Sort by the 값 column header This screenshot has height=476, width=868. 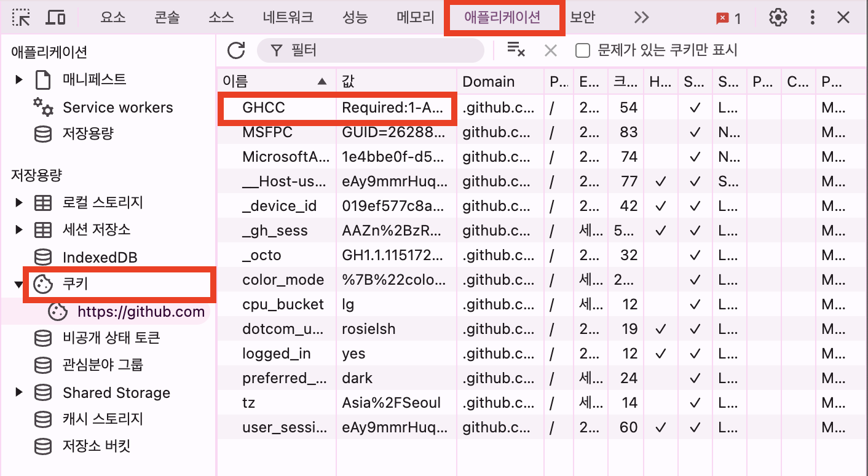[397, 81]
